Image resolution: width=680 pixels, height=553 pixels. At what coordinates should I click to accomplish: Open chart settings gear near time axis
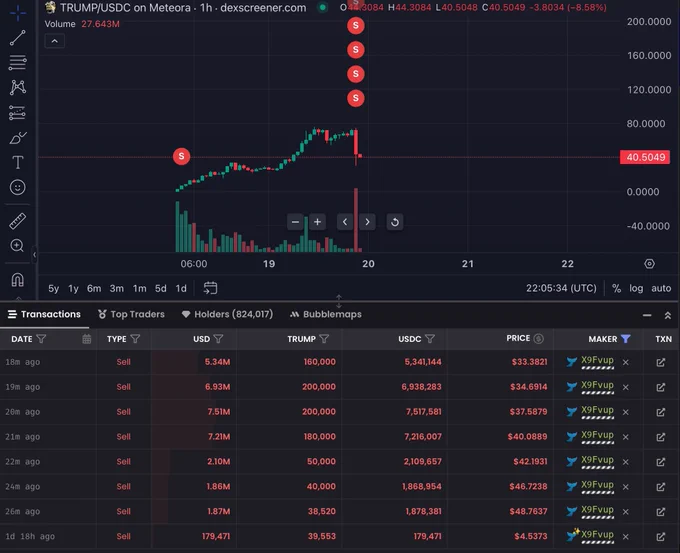(649, 264)
